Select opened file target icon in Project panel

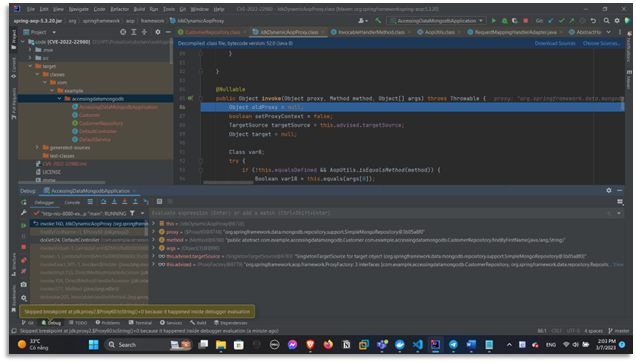[x=123, y=32]
